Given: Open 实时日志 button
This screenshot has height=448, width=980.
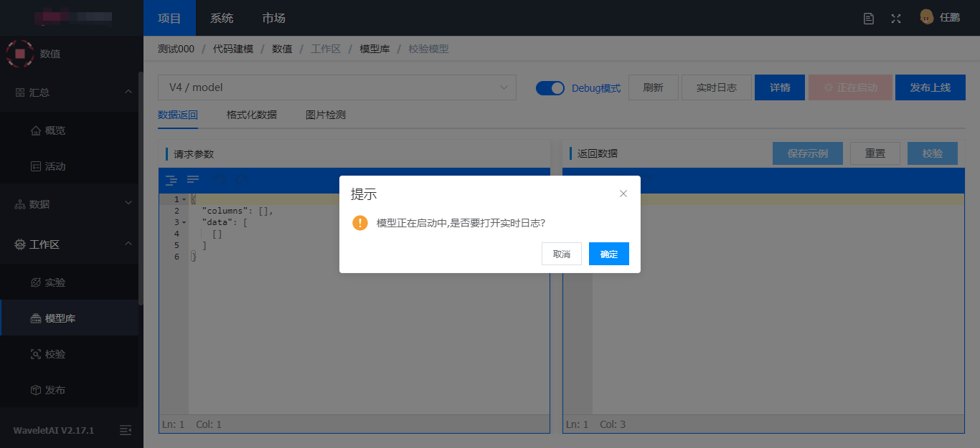Looking at the screenshot, I should [x=717, y=87].
